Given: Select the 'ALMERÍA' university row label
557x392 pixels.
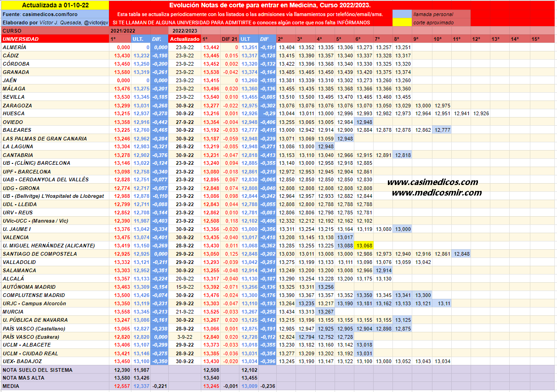Looking at the screenshot, I should coord(55,47).
